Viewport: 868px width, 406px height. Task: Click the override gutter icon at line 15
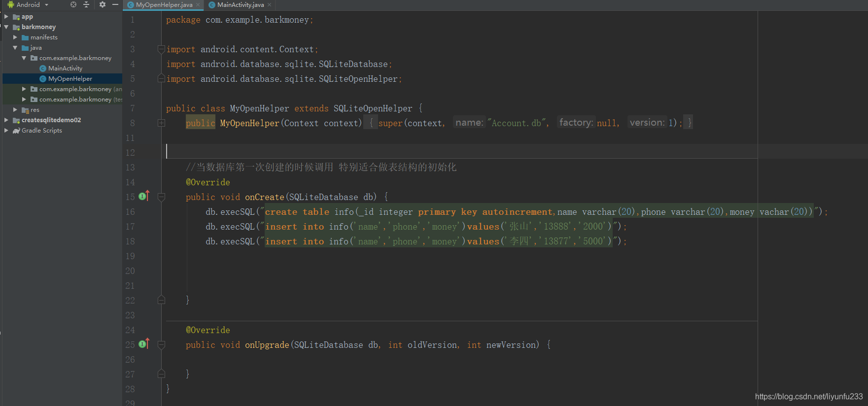(144, 196)
